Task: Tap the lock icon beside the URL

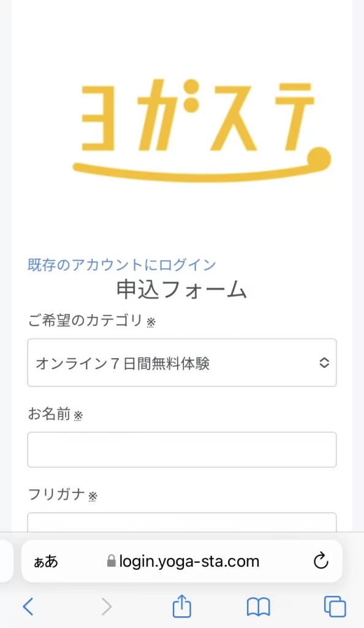Action: [112, 561]
